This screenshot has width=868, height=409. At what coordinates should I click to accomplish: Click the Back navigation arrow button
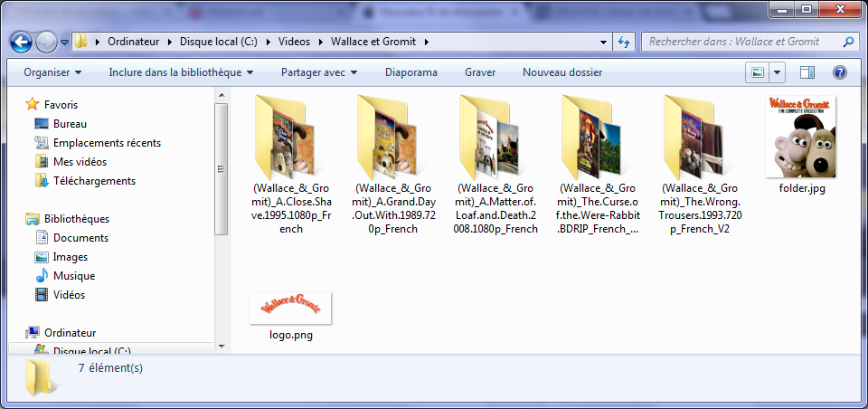coord(22,42)
